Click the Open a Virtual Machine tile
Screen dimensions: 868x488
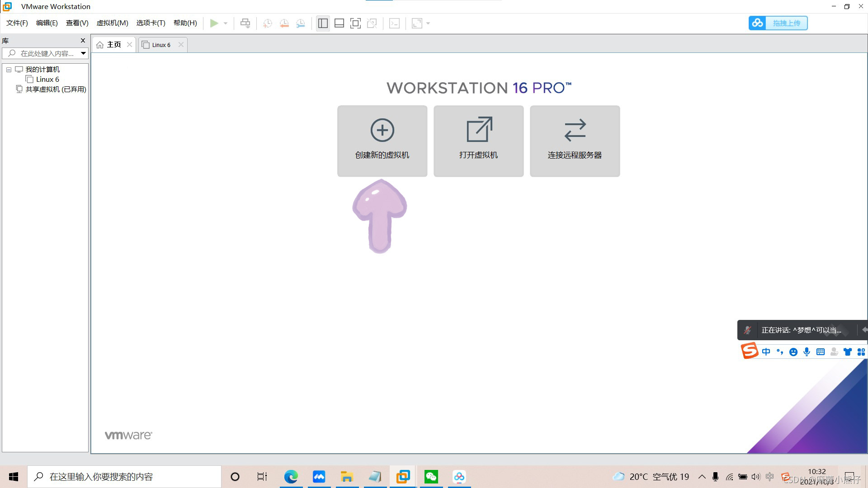pos(478,141)
